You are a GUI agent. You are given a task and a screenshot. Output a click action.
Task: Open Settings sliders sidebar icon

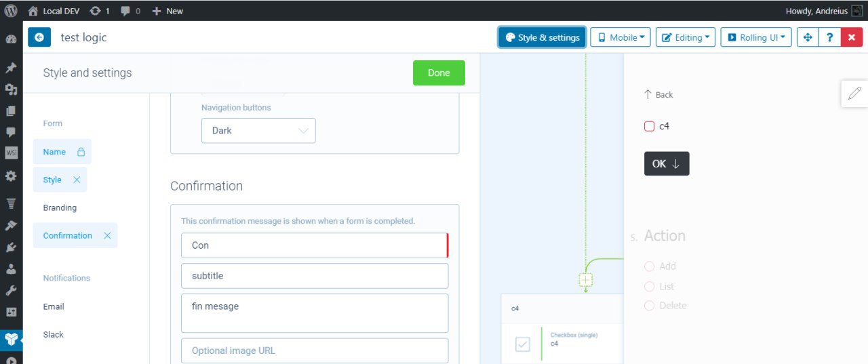[x=11, y=312]
